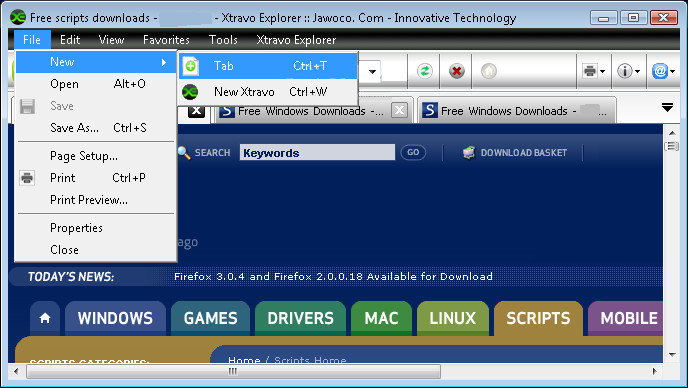The height and width of the screenshot is (388, 688).
Task: Expand the address bar dropdown arrow
Action: point(373,72)
